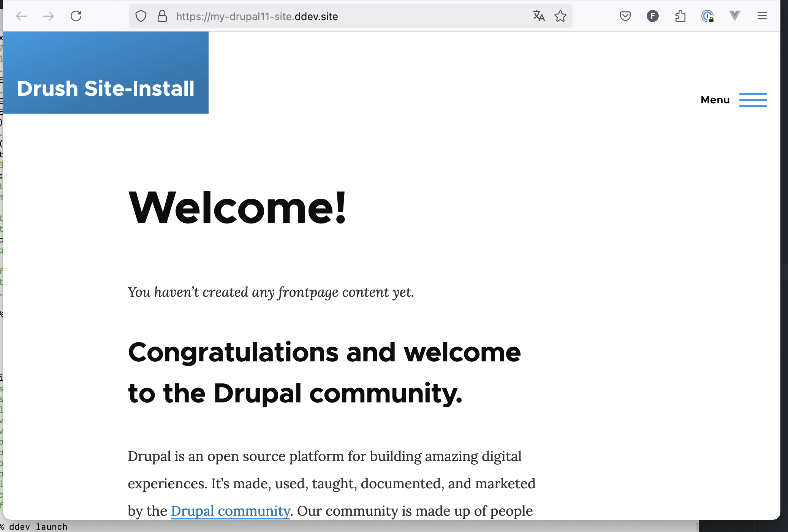Focus the my-drupal11-site.ddev.site address field
The image size is (788, 532).
coord(342,16)
